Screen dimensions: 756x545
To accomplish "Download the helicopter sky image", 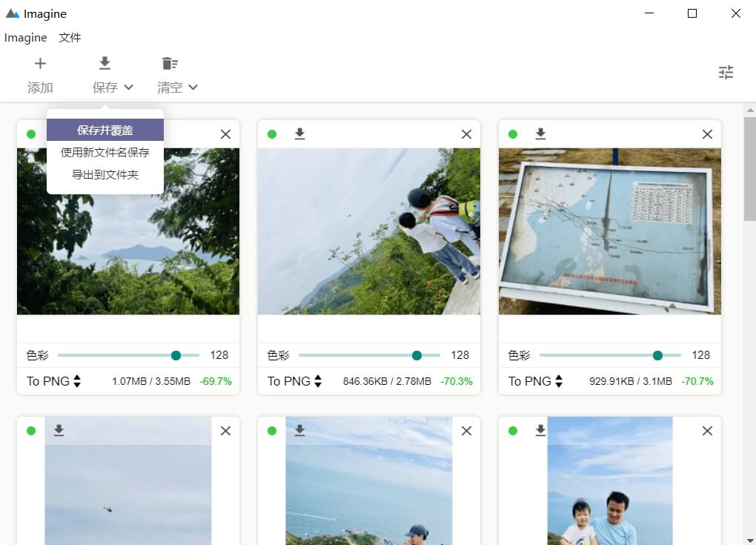I will 59,430.
